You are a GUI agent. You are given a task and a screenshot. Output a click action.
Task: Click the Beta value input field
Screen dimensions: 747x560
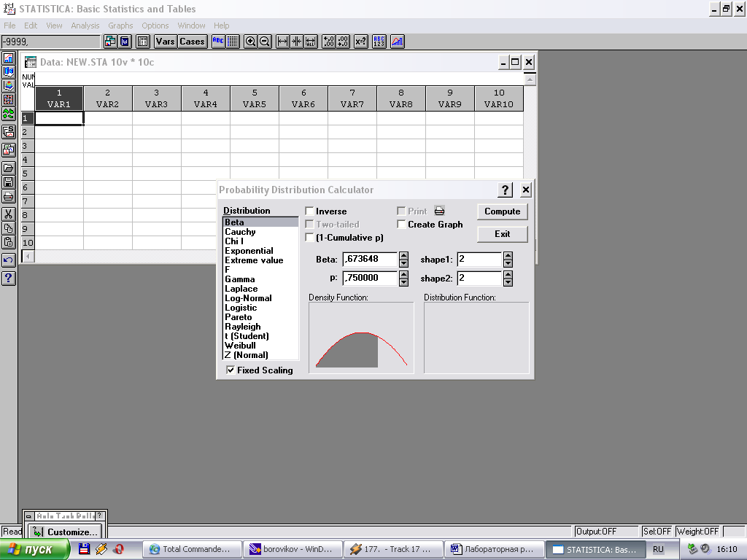370,259
